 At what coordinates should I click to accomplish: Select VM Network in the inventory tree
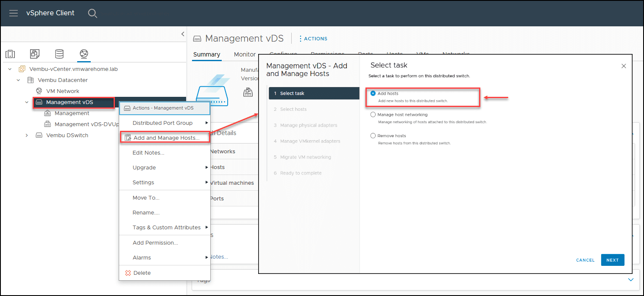pos(63,91)
